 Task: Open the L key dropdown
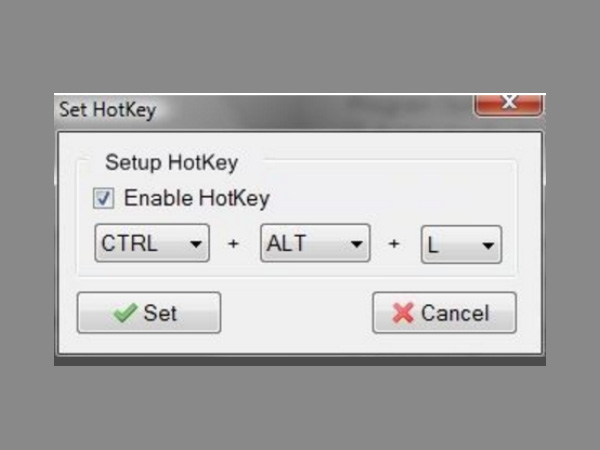(461, 244)
